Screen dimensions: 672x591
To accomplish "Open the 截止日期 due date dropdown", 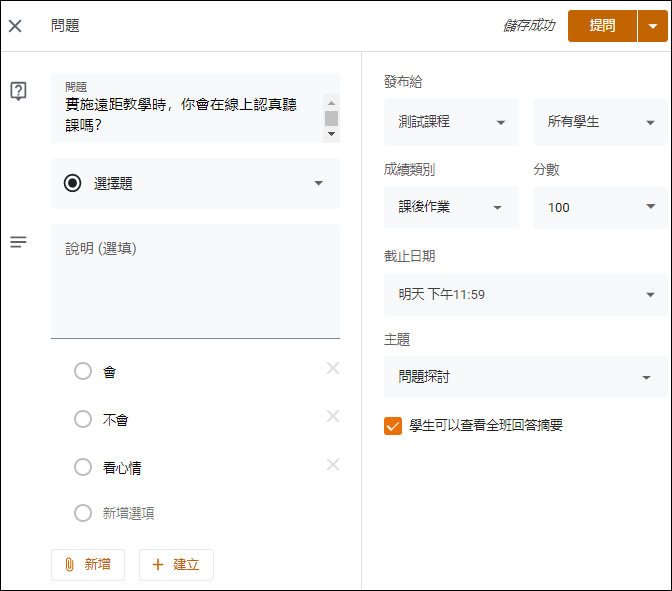I will coord(525,294).
